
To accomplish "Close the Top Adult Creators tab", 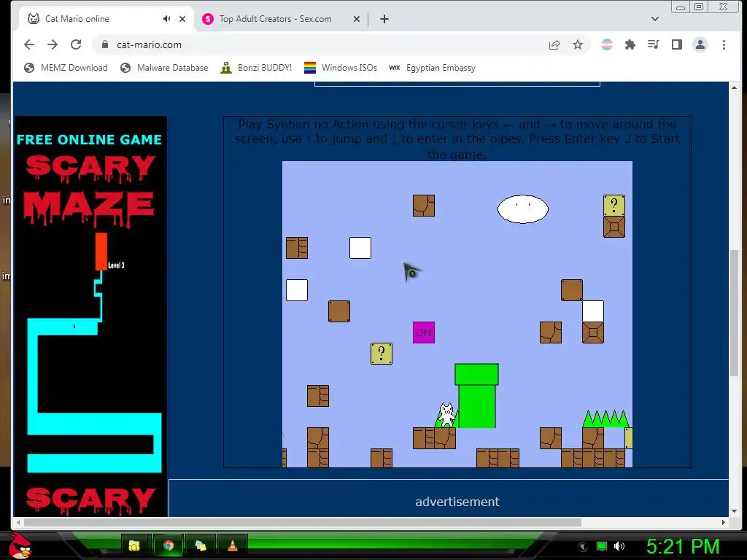I will pos(356,19).
